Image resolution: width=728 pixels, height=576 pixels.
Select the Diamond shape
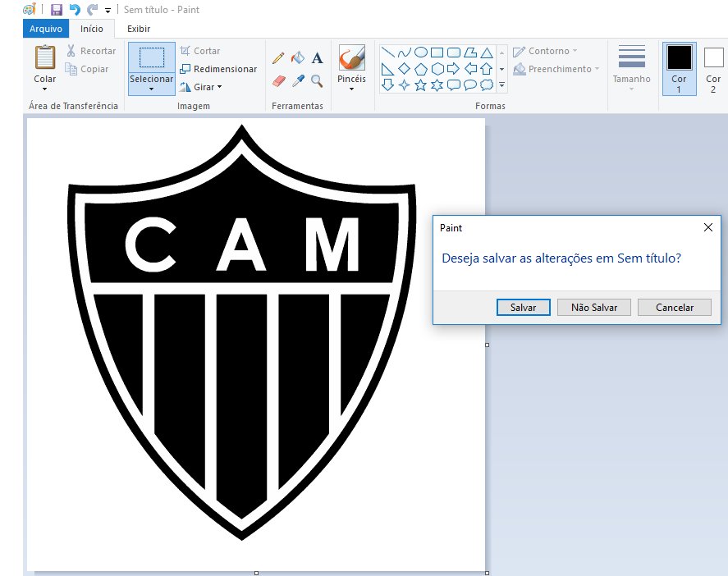coord(404,69)
